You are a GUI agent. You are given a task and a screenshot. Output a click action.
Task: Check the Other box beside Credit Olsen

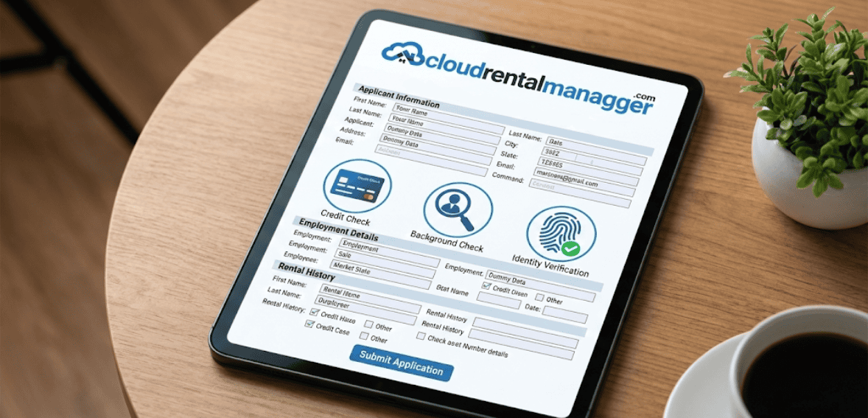point(539,297)
